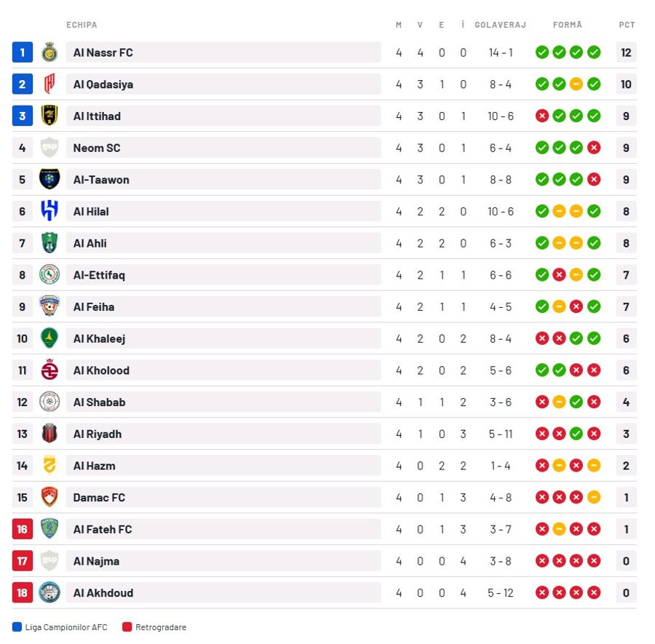
Task: Select the Al-Taawon team name
Action: (101, 180)
